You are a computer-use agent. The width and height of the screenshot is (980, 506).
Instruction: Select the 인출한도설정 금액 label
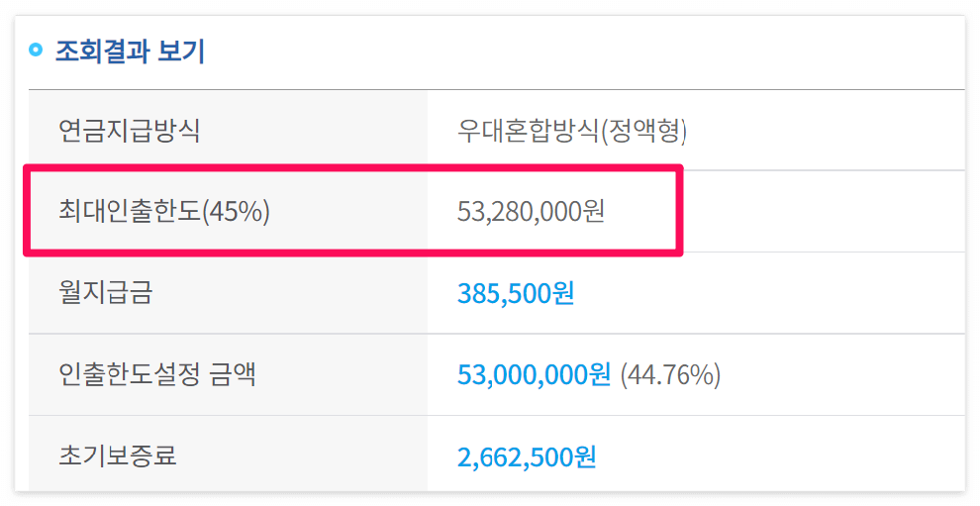coord(157,374)
